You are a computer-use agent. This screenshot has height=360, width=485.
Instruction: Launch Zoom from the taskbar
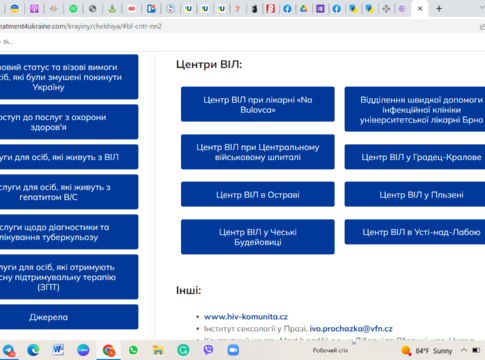(x=233, y=350)
